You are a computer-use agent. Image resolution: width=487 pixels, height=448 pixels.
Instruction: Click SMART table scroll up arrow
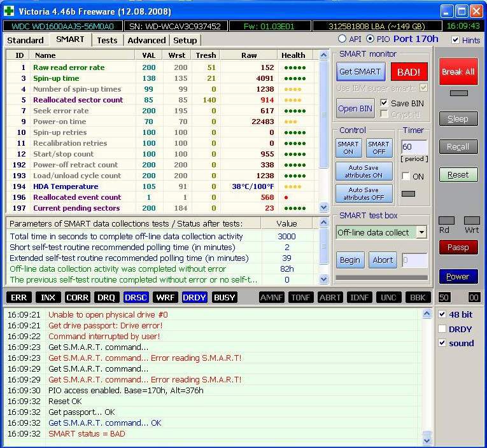pos(323,55)
